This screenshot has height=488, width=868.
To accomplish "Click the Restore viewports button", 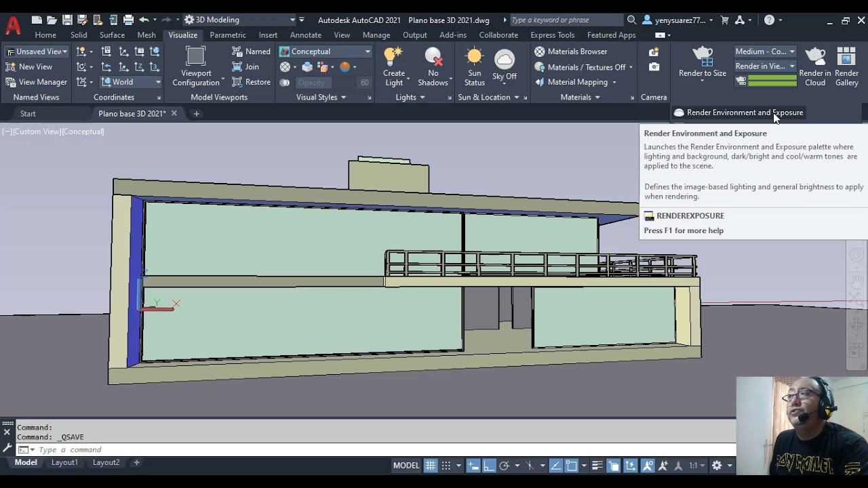I will click(x=251, y=82).
